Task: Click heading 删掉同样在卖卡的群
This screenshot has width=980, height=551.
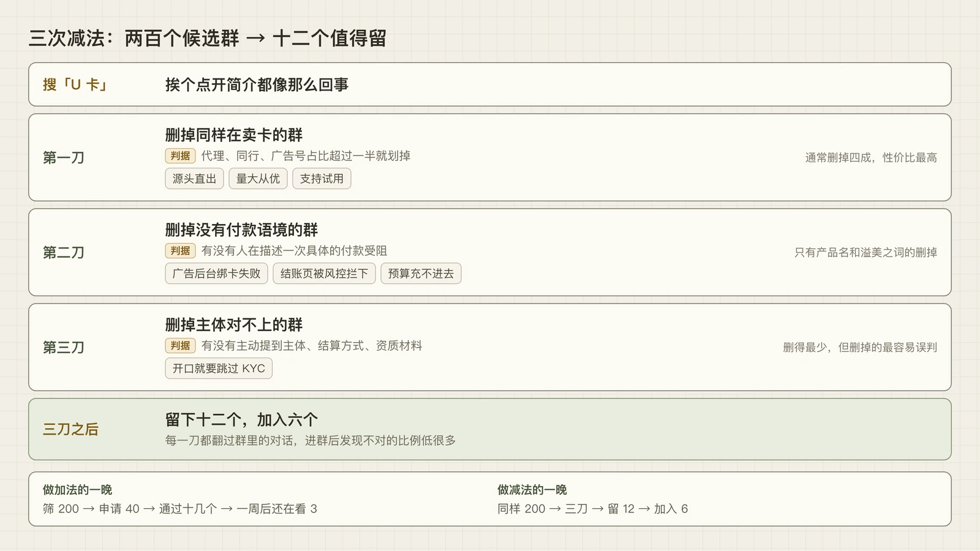Action: coord(234,135)
